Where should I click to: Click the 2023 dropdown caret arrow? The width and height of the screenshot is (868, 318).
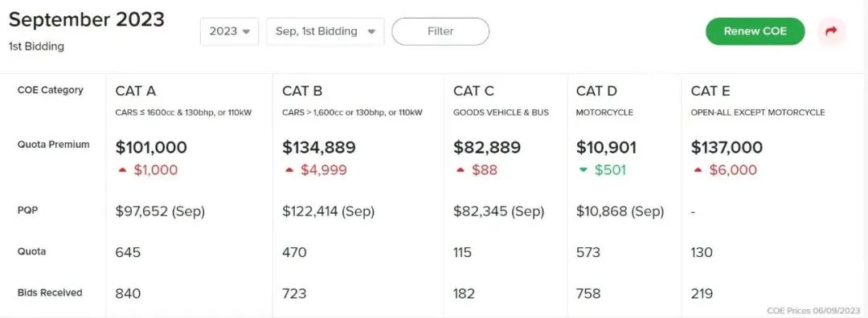pos(247,32)
